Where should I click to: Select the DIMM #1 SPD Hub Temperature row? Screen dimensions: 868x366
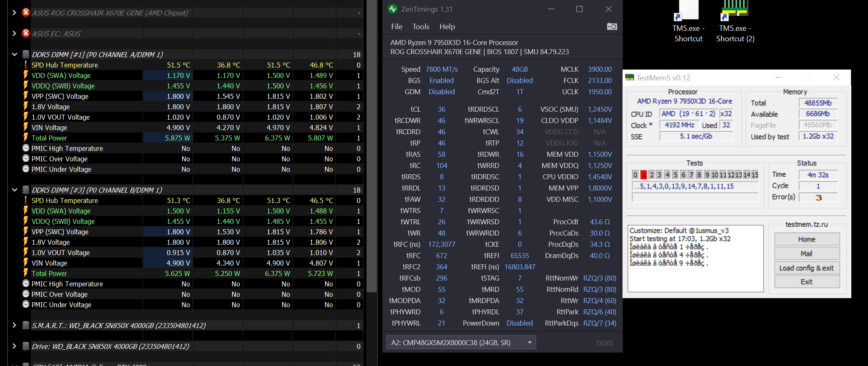tap(192, 65)
